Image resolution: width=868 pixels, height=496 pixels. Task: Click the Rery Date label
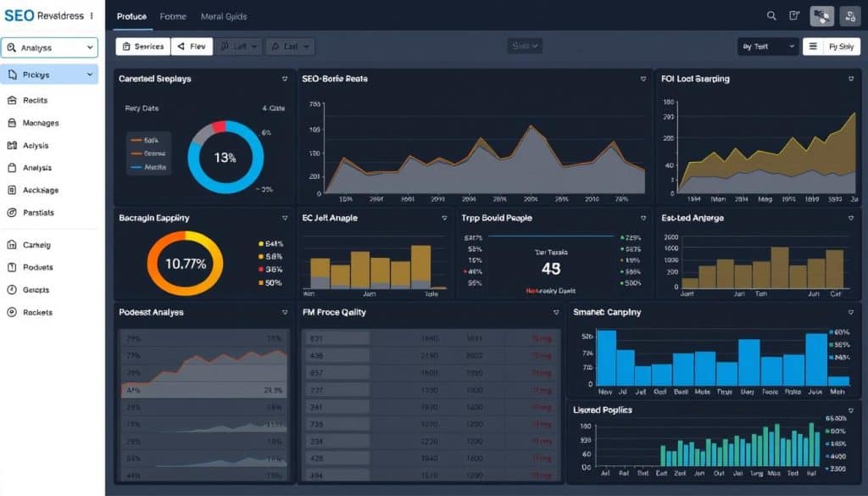pos(142,109)
